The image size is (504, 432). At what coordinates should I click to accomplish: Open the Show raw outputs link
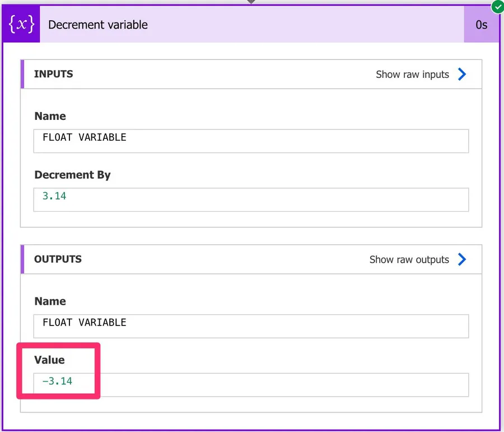pyautogui.click(x=409, y=259)
